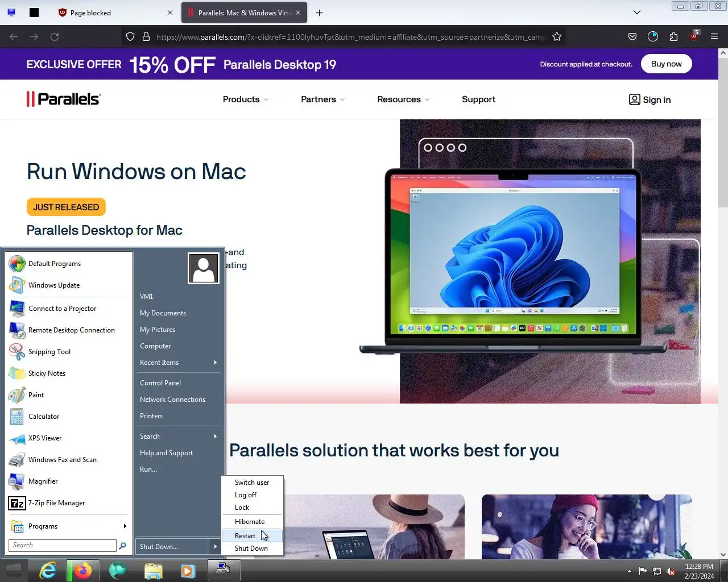
Task: Select Switch user option
Action: 252,483
